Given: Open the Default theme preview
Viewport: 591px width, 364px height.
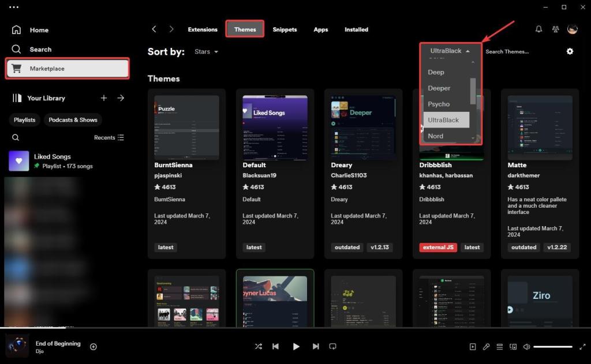Looking at the screenshot, I should (275, 127).
